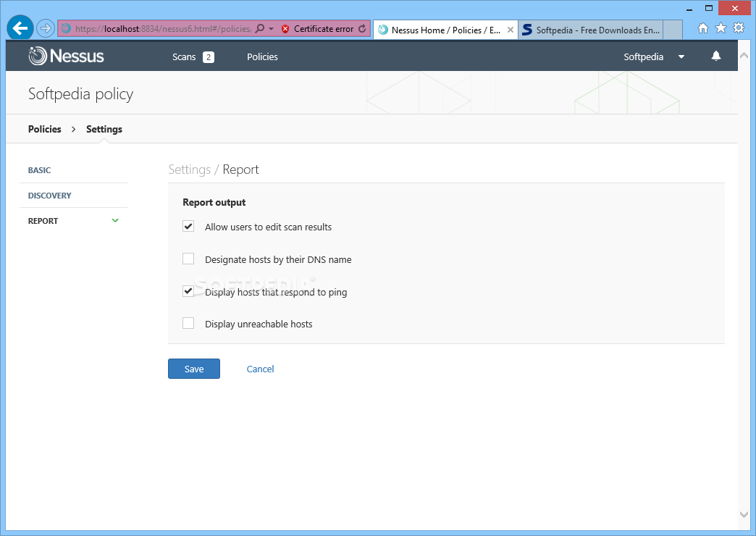Maximize the browser window

coord(709,8)
